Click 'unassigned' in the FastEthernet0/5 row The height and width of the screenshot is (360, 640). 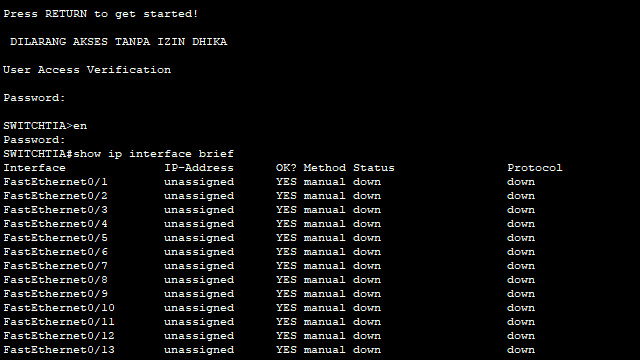coord(199,238)
